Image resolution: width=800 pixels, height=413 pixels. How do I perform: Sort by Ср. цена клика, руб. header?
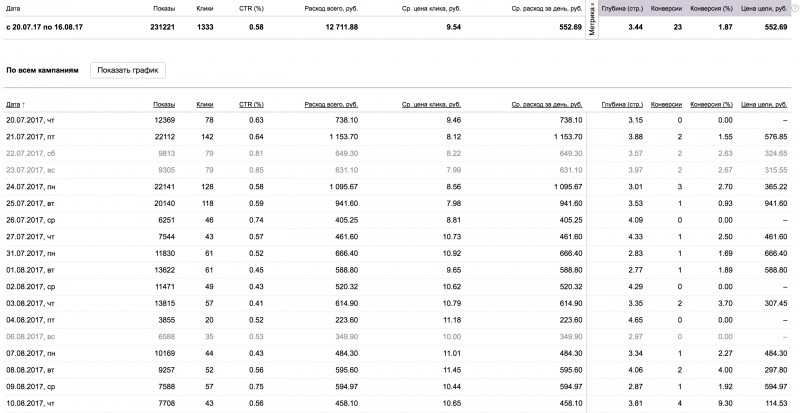[x=431, y=104]
